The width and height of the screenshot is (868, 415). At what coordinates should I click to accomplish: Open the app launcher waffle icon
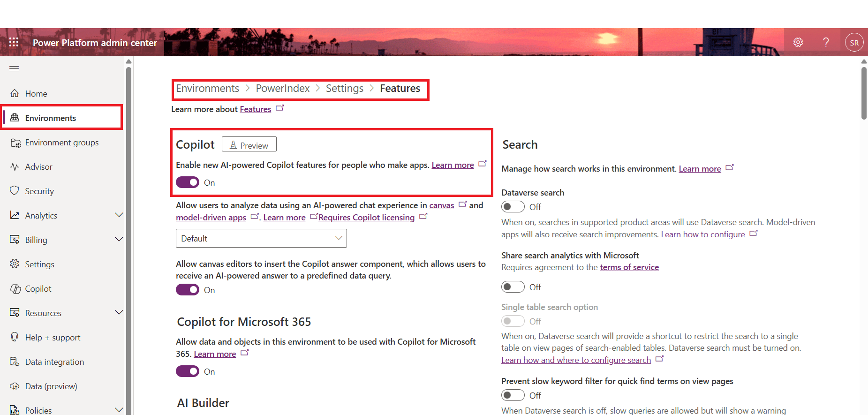coord(14,42)
